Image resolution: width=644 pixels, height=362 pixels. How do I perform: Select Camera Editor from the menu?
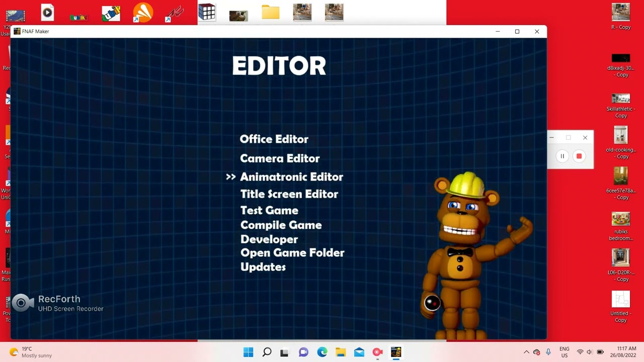tap(280, 158)
